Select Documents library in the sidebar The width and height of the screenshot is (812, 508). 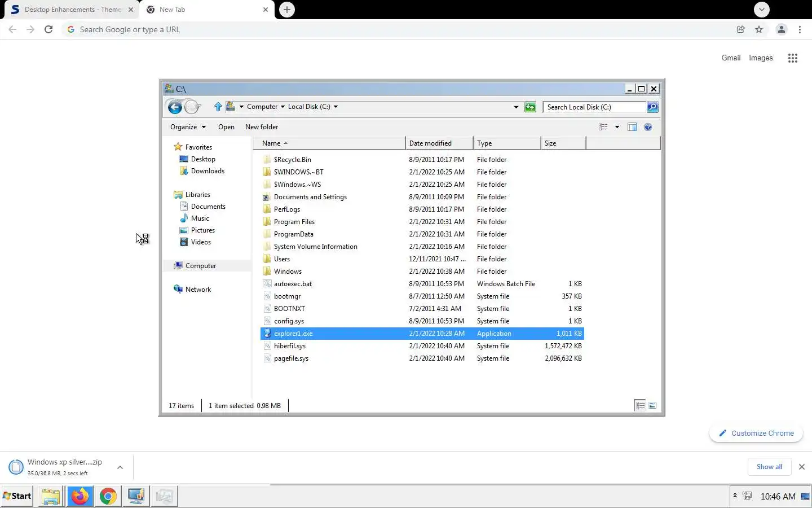tap(208, 207)
